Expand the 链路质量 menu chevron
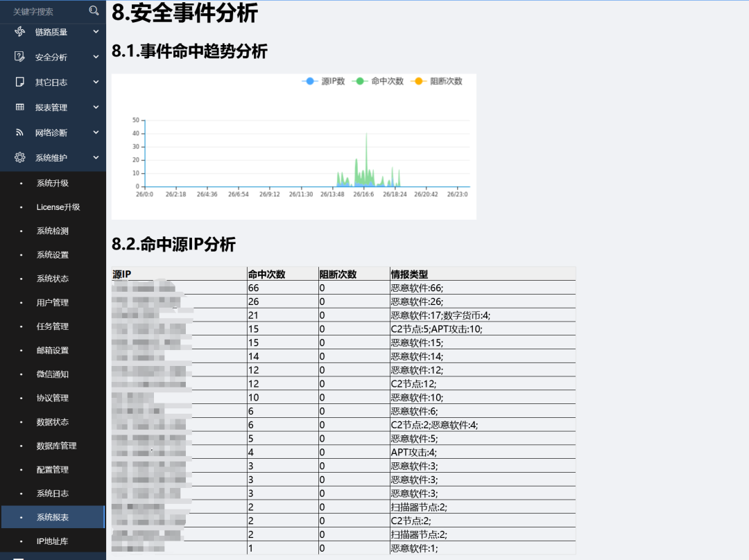 95,32
